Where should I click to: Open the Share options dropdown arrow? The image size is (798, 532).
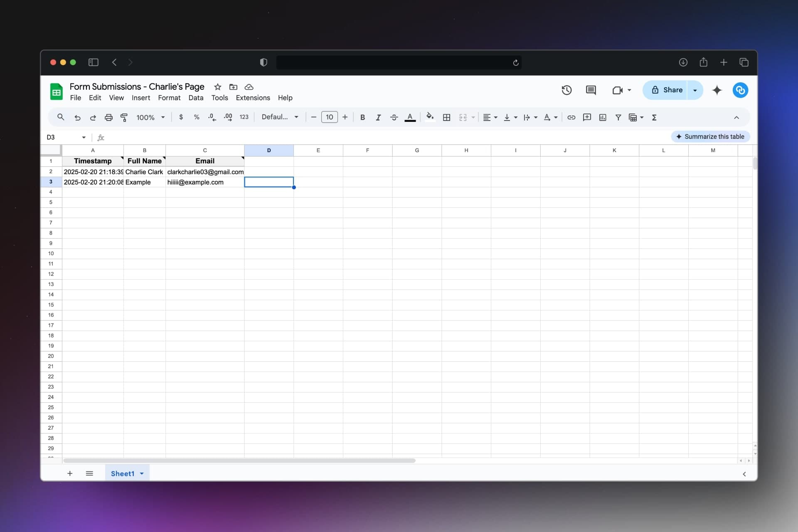tap(695, 90)
